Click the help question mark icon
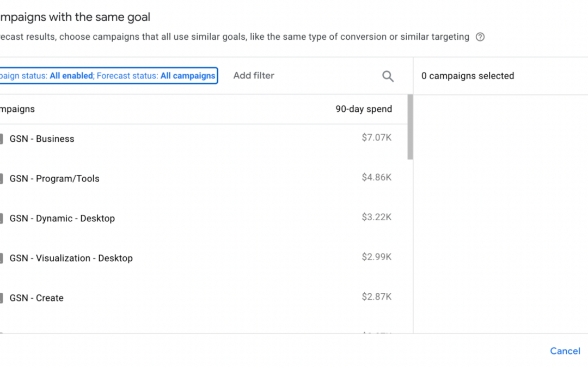 480,37
